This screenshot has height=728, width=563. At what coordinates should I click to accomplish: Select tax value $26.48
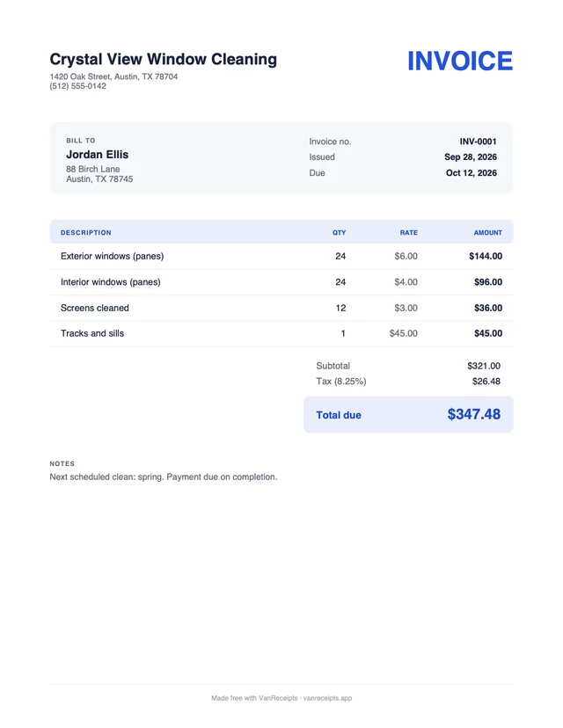486,382
